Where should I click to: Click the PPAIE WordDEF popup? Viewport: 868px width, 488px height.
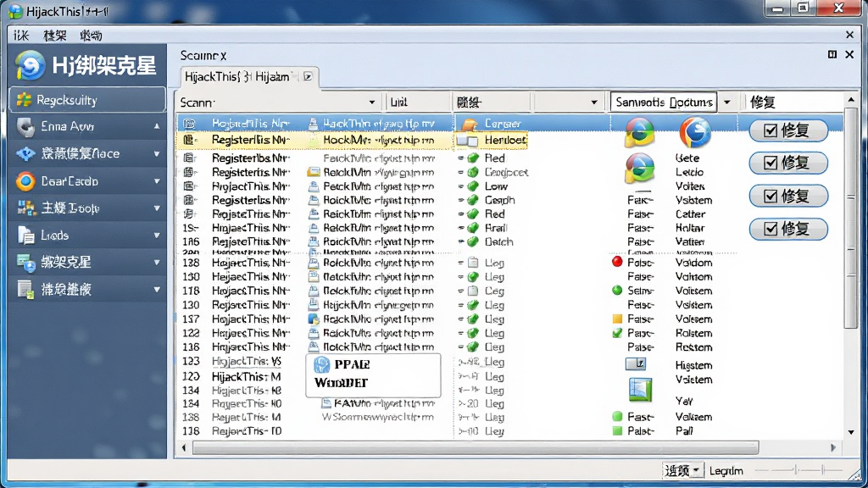click(373, 375)
